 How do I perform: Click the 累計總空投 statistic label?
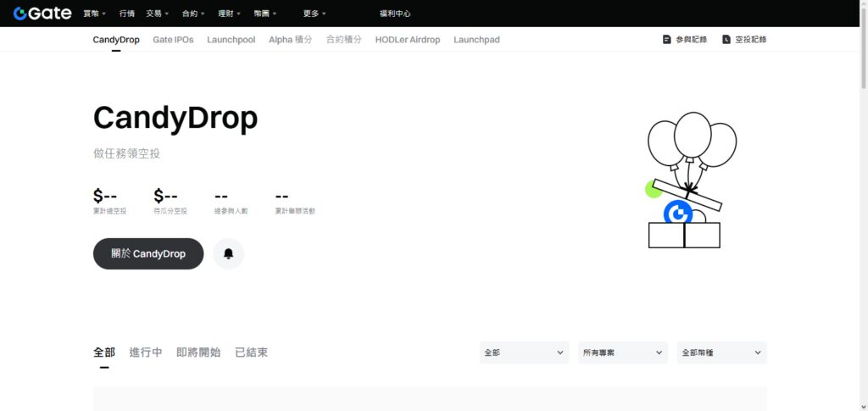click(x=109, y=211)
